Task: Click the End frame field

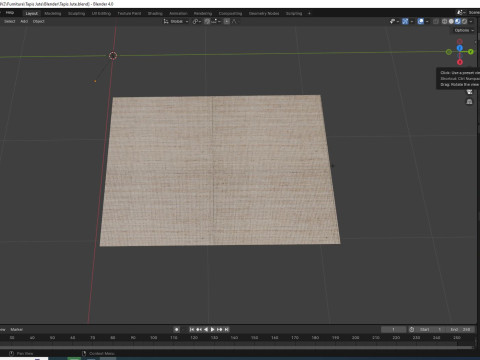Action: [x=460, y=330]
